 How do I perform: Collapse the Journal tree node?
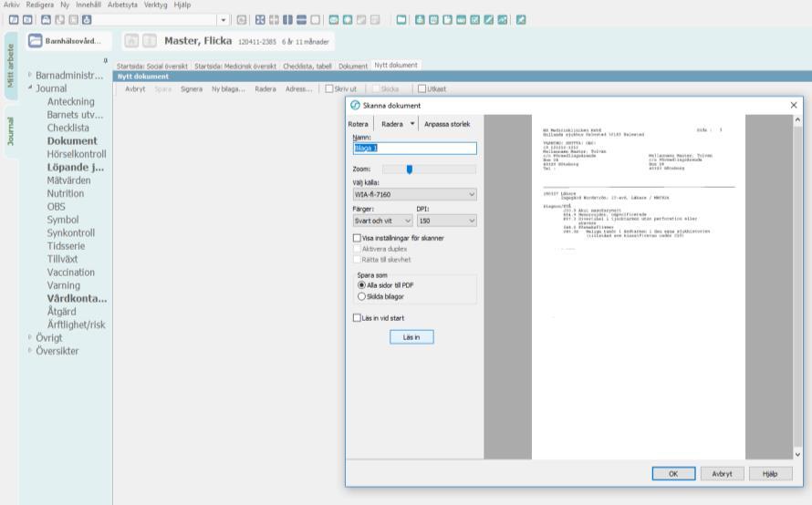pos(29,88)
